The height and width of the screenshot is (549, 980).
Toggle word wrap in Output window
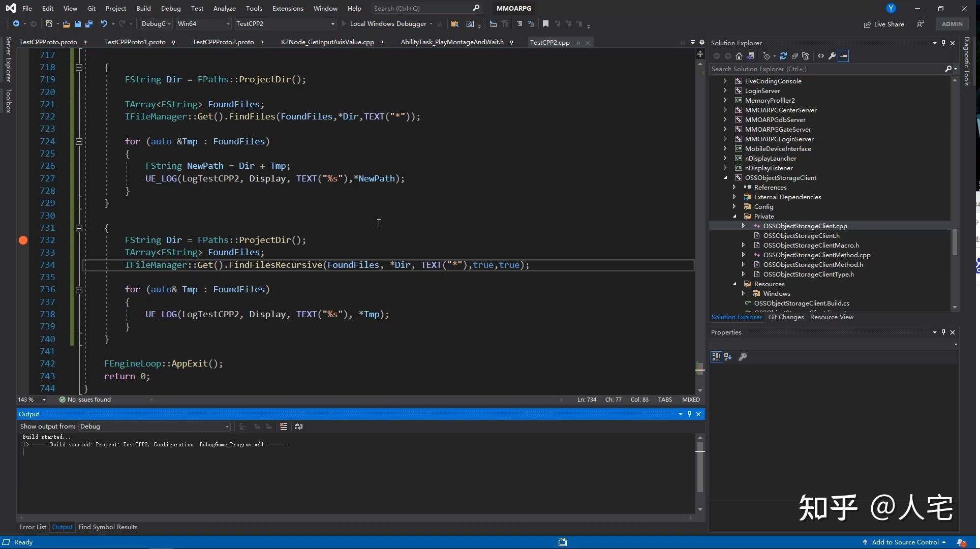(299, 426)
